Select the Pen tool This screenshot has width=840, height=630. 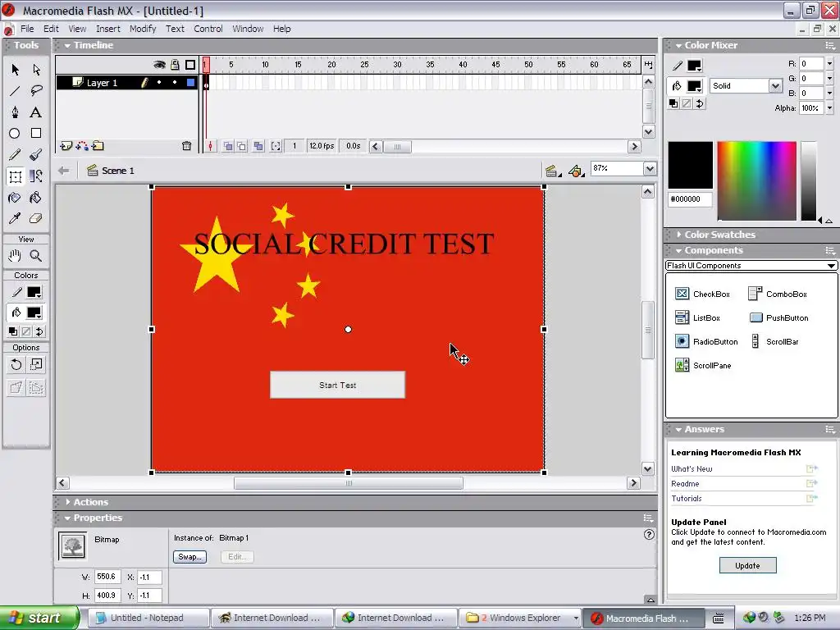15,112
